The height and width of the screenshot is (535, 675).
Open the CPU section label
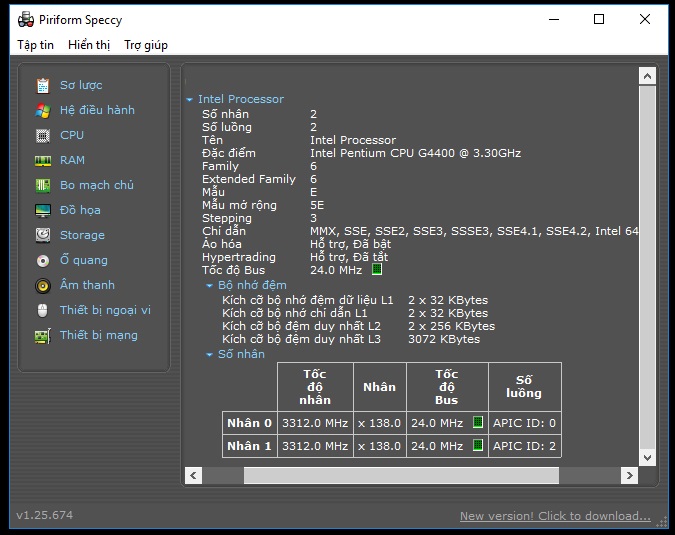(x=72, y=135)
